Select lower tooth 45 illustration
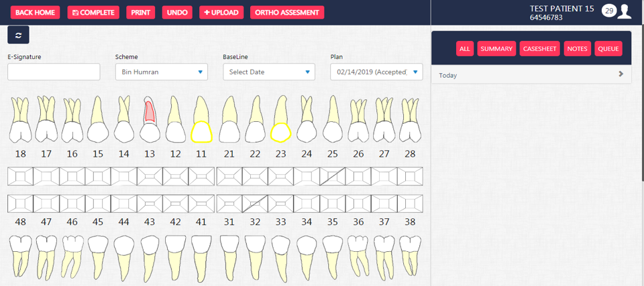The image size is (644, 286). 98,257
